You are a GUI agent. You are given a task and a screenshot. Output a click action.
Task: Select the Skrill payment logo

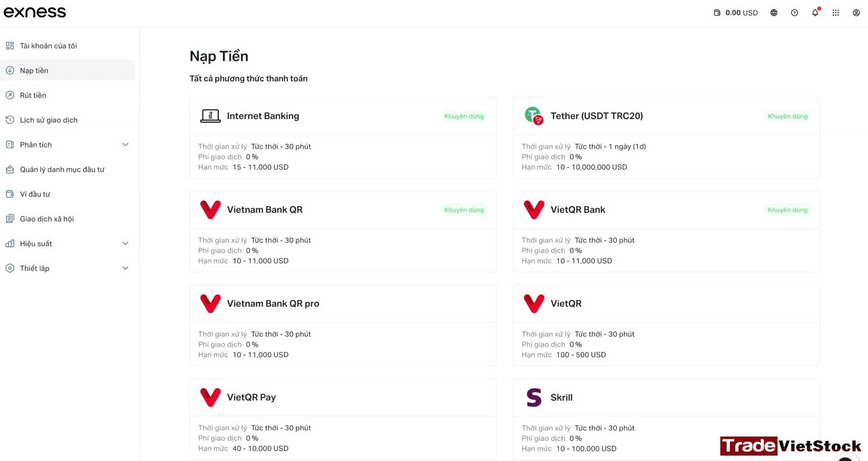pyautogui.click(x=534, y=397)
